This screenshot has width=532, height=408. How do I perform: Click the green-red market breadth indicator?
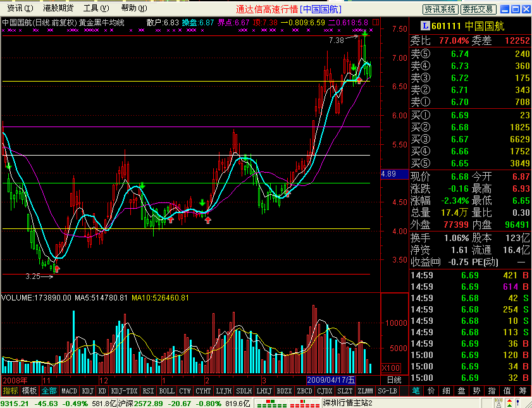[287, 404]
